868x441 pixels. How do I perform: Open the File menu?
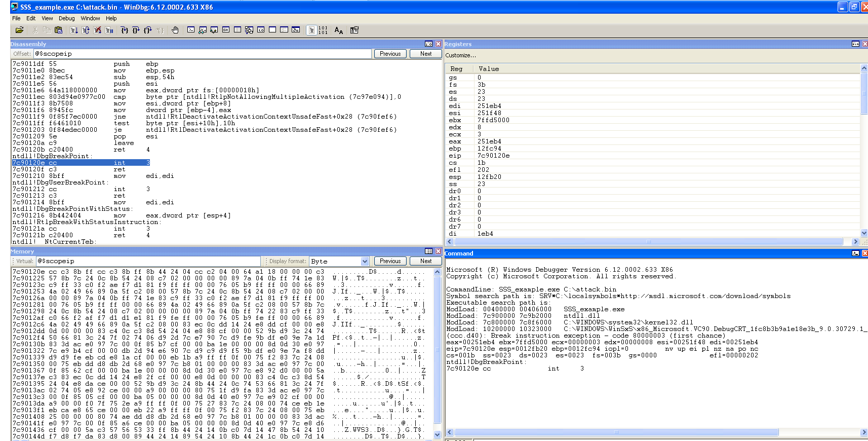[x=16, y=18]
